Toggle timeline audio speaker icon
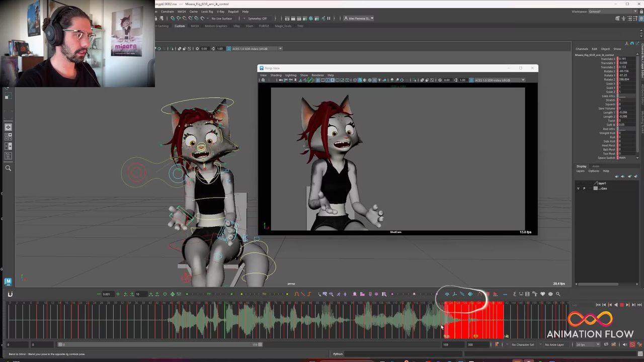Screen dimensions: 644x362 tap(625, 344)
